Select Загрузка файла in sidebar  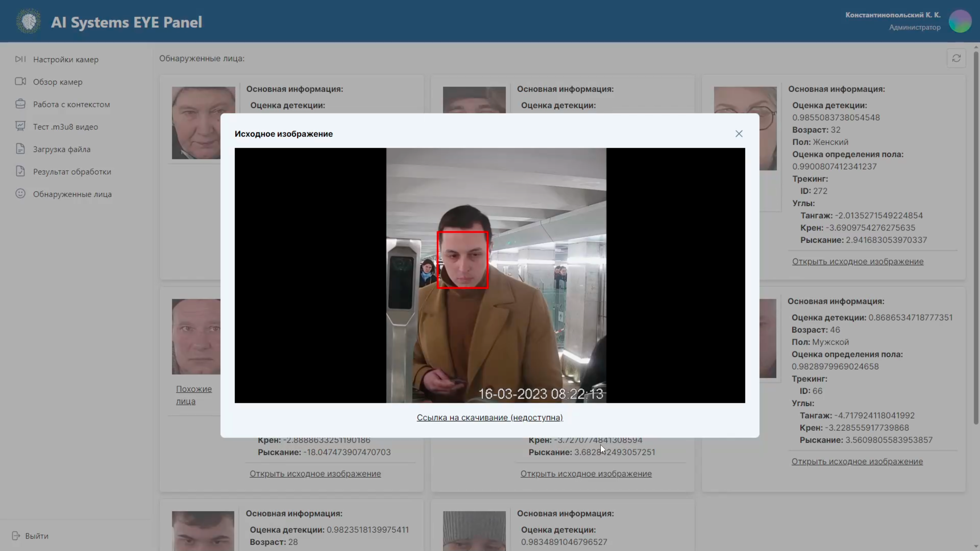point(62,149)
